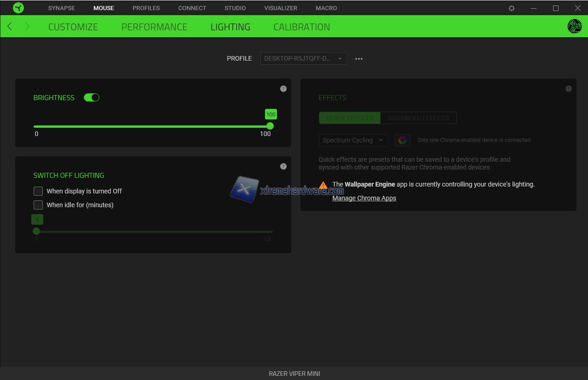Click the forward navigation arrow

coord(27,27)
